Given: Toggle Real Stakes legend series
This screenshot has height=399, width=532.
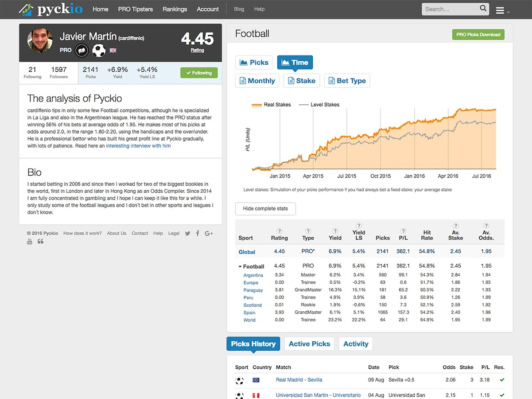Looking at the screenshot, I should coord(272,105).
